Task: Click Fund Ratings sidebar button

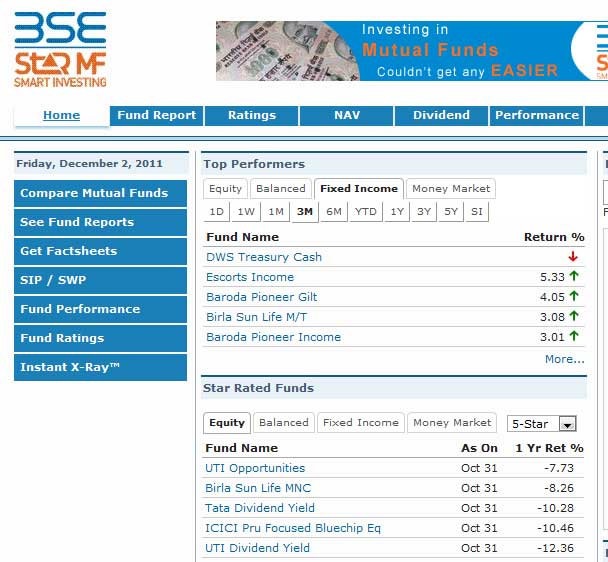Action: point(100,338)
